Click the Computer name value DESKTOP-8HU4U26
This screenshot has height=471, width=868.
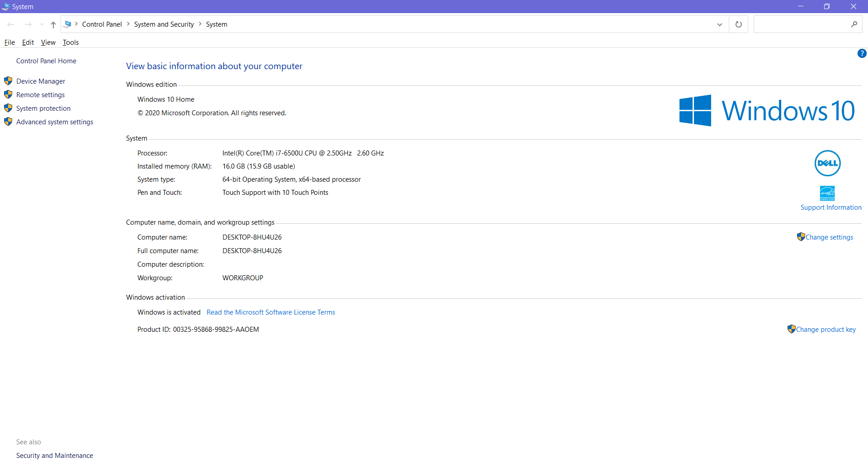point(252,237)
